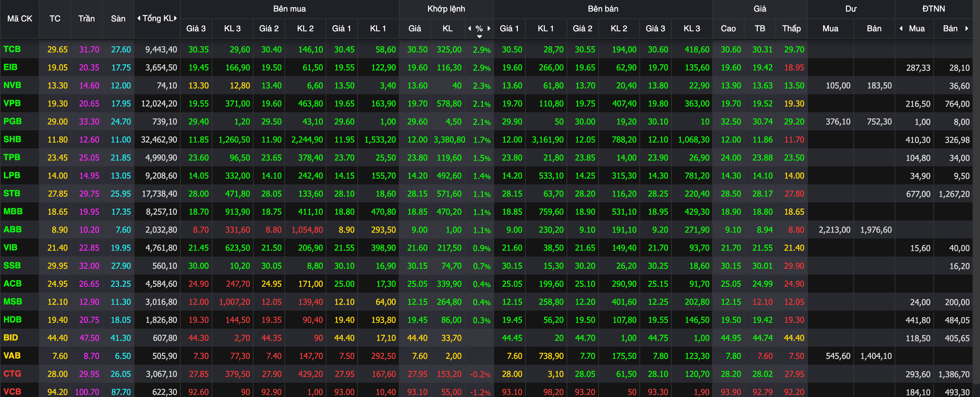Click SHB total volume 32,462,90

coord(159,139)
